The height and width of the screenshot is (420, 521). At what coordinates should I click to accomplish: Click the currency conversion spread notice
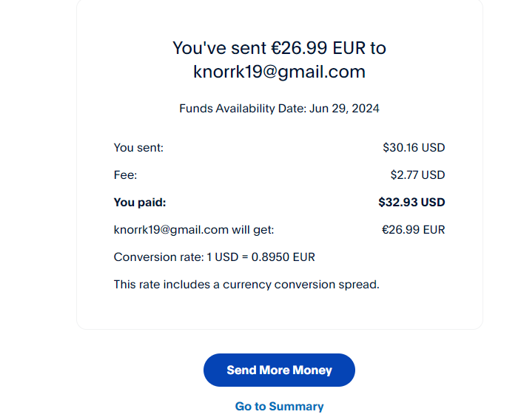click(x=246, y=284)
